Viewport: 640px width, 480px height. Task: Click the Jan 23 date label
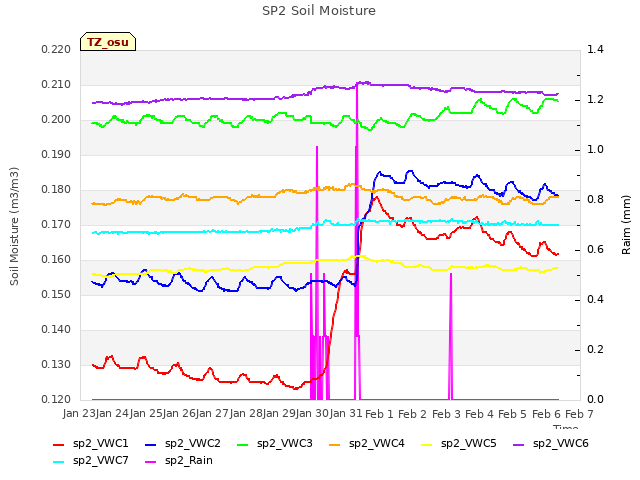coord(79,414)
